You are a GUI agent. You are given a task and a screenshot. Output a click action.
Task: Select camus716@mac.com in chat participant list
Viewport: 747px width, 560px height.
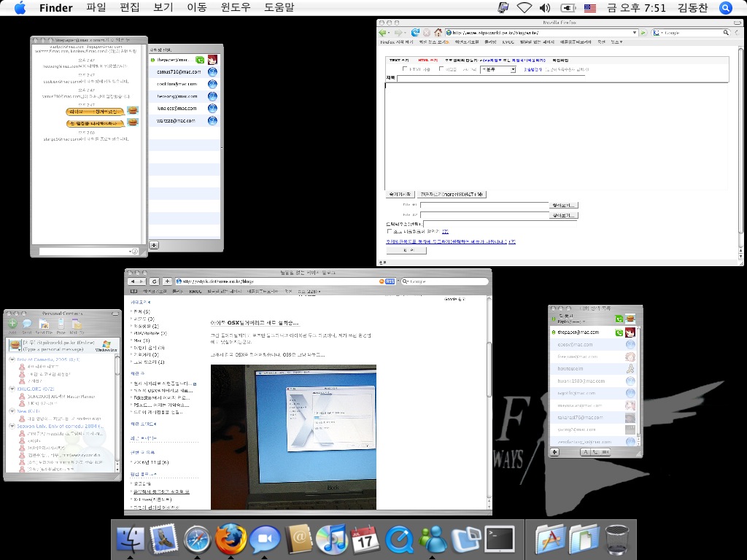(177, 72)
